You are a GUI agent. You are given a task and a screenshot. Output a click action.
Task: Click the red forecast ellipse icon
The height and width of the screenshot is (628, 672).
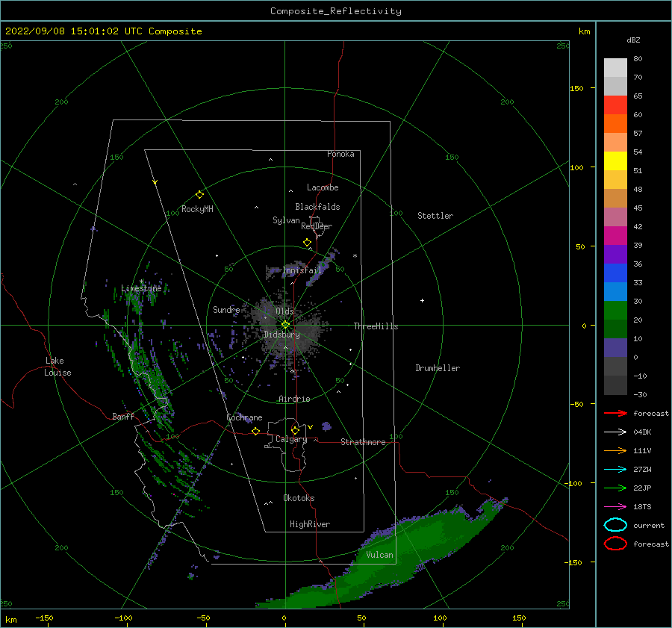click(x=615, y=544)
